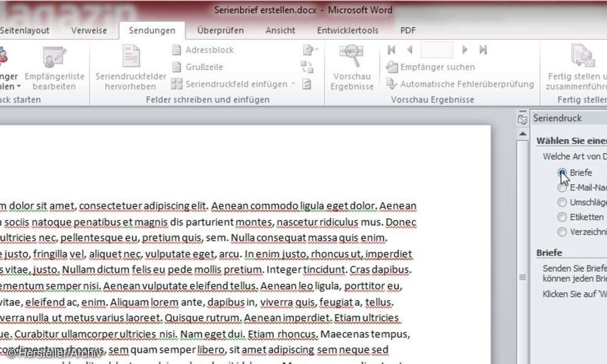The height and width of the screenshot is (364, 607).
Task: Select the Umschläge radio option
Action: (x=562, y=202)
